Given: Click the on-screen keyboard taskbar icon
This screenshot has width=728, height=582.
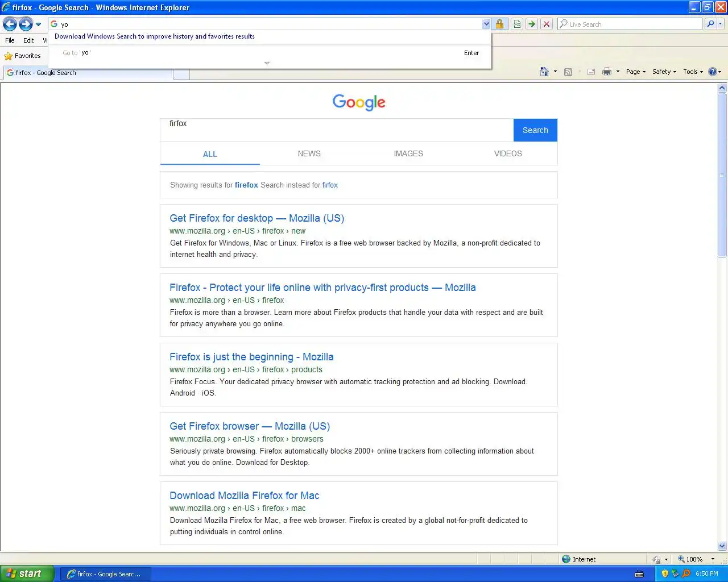Looking at the screenshot, I should coord(639,574).
